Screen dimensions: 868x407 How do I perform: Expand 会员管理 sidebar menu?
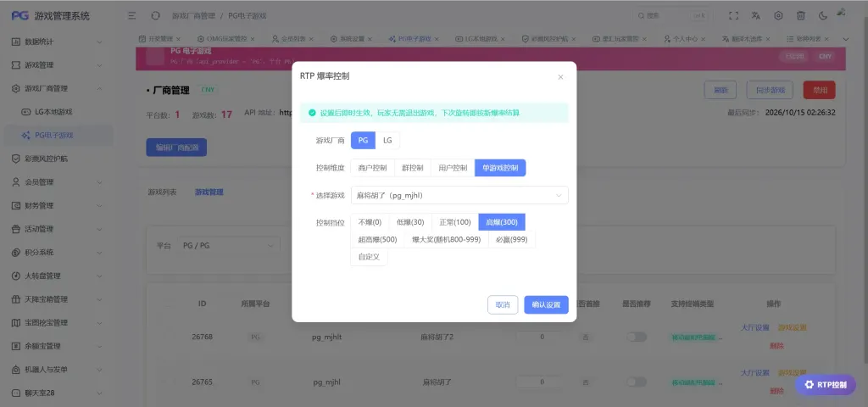tap(99, 181)
